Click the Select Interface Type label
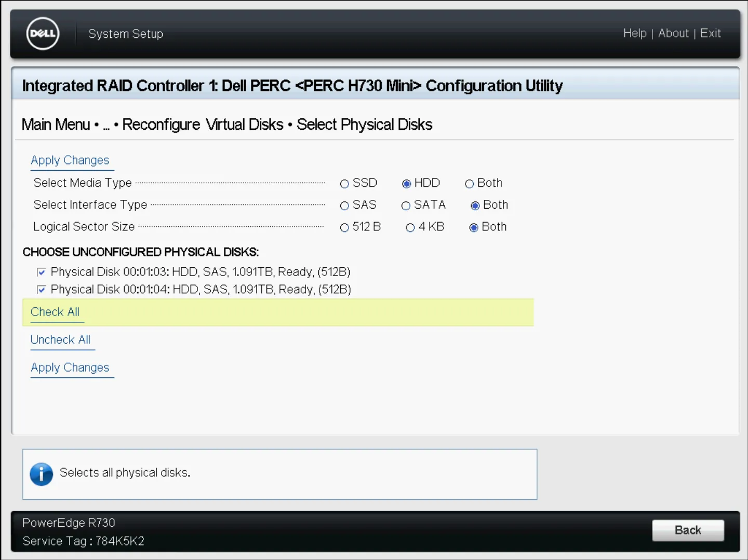The width and height of the screenshot is (748, 560). 90,205
